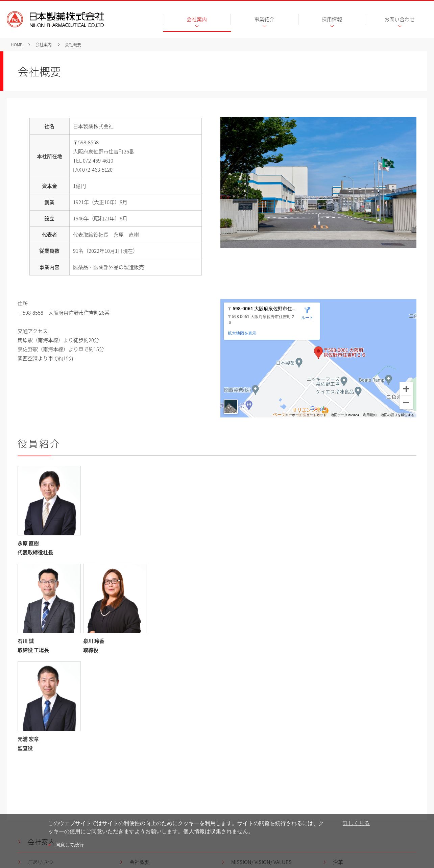Zoom in the map with plus button
Image resolution: width=434 pixels, height=868 pixels.
[406, 389]
